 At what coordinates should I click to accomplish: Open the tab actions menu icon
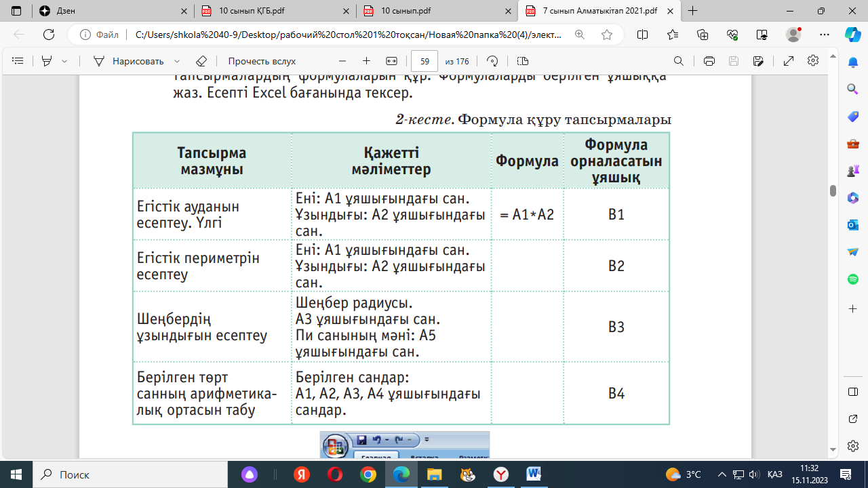16,11
